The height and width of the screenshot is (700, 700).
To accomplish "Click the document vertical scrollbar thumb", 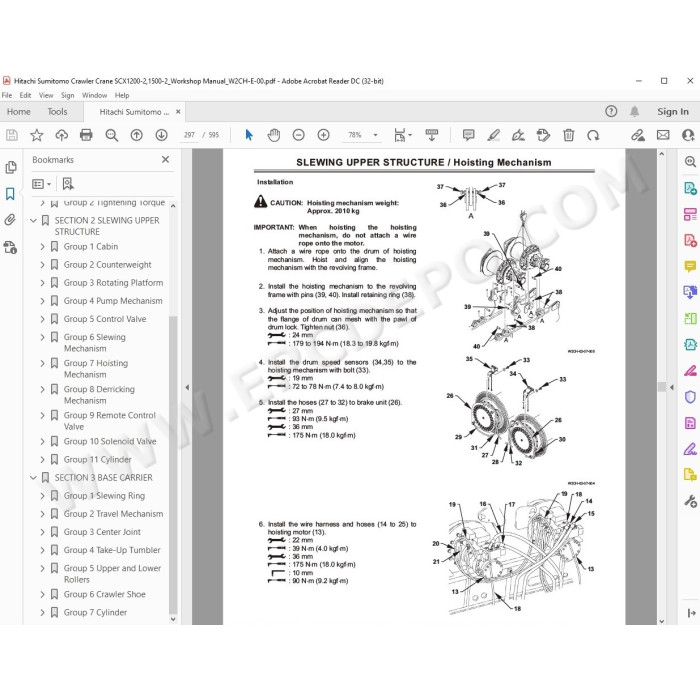I will click(x=662, y=387).
